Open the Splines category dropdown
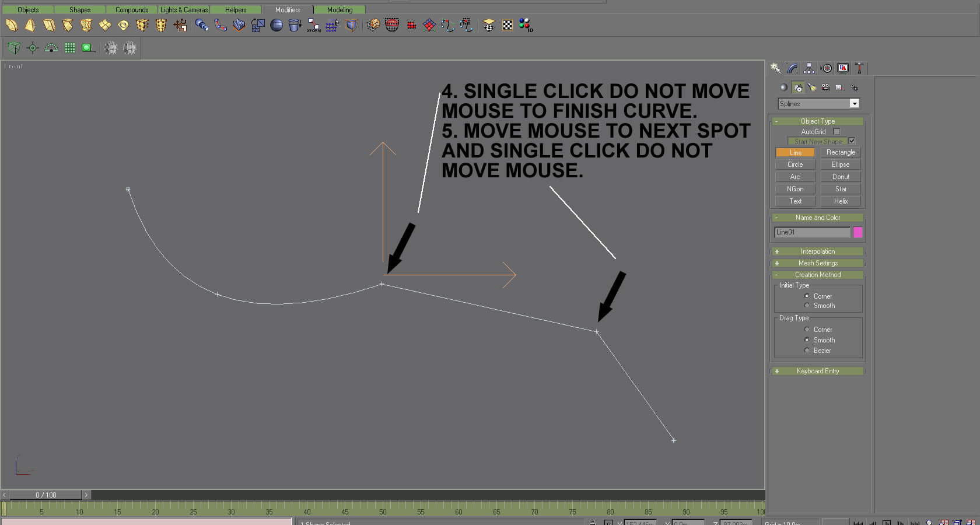 click(854, 104)
